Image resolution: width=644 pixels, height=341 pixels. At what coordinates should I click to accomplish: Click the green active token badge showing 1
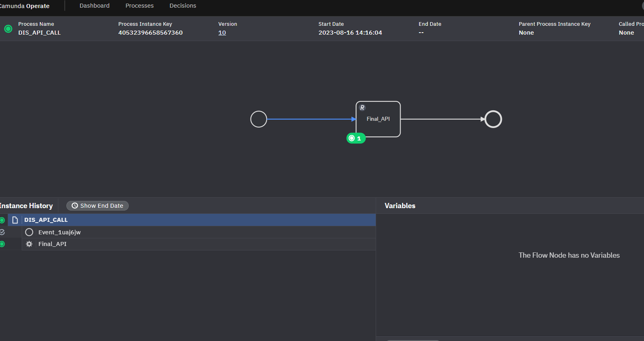coord(356,138)
